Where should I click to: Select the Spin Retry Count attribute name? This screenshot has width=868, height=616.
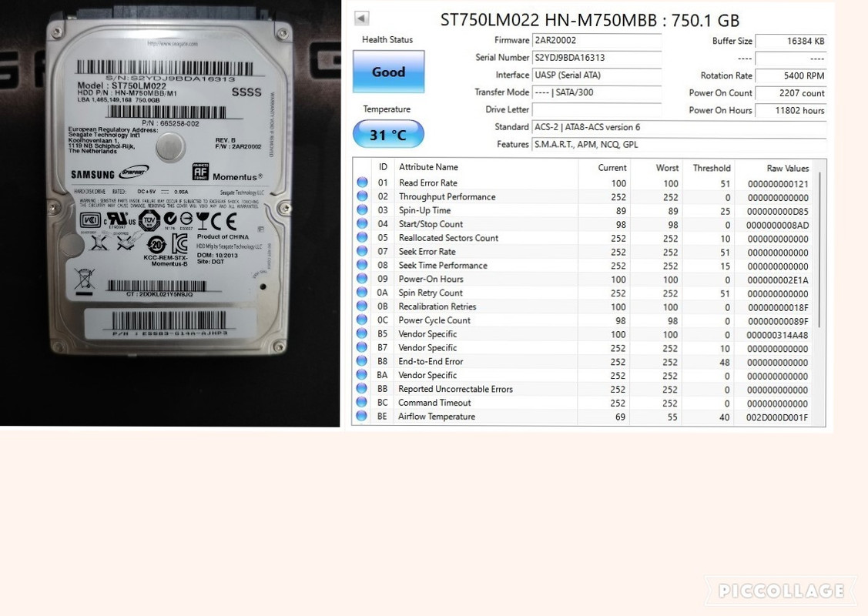[x=430, y=293]
